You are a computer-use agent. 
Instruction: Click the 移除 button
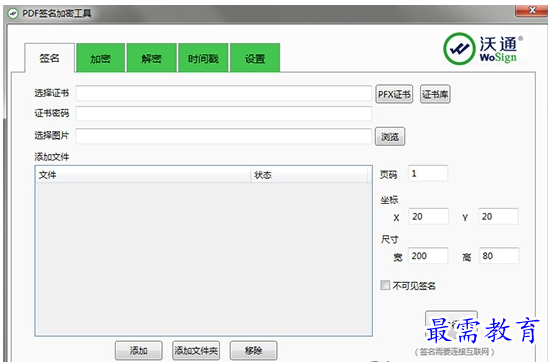point(253,350)
